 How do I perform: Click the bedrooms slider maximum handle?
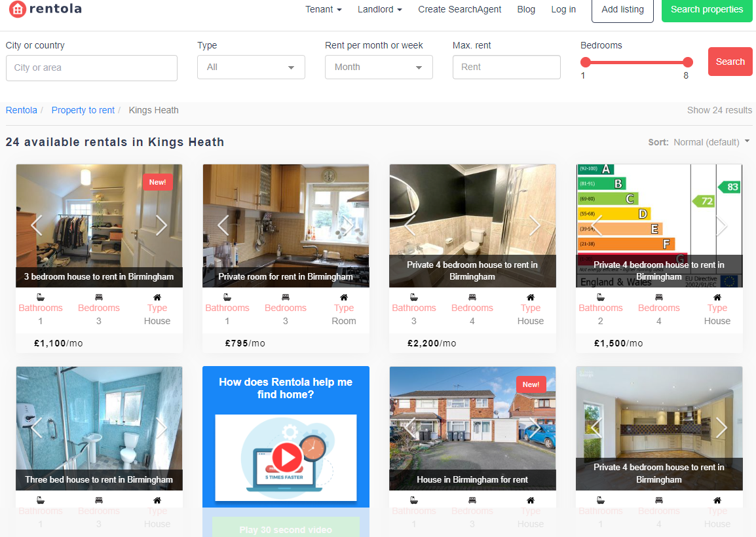(x=687, y=62)
